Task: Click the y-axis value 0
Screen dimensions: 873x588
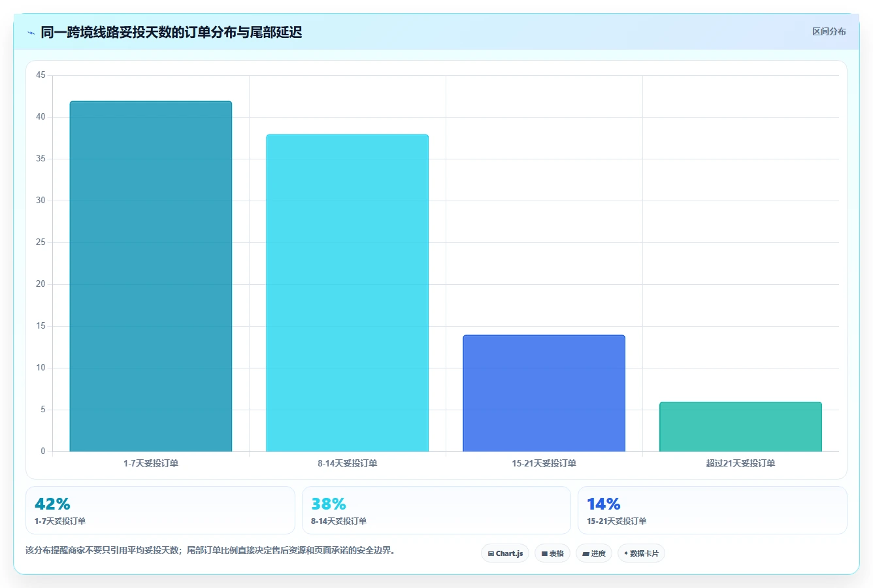Action: tap(43, 451)
